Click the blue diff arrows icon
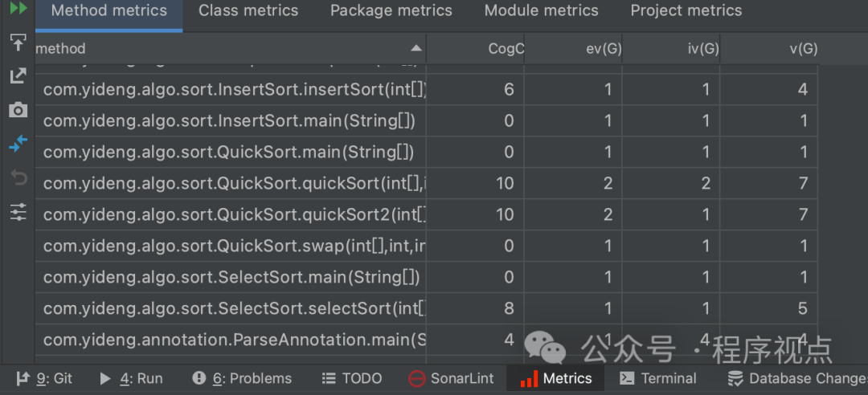 click(x=18, y=144)
